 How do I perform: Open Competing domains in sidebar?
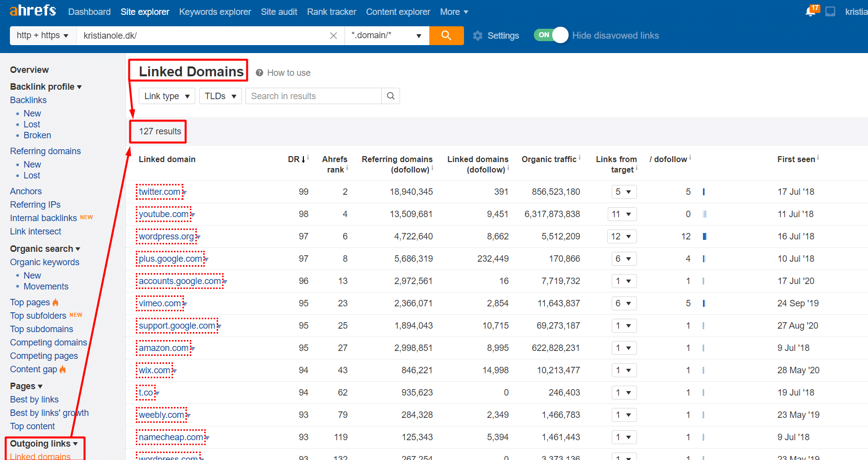click(x=49, y=343)
